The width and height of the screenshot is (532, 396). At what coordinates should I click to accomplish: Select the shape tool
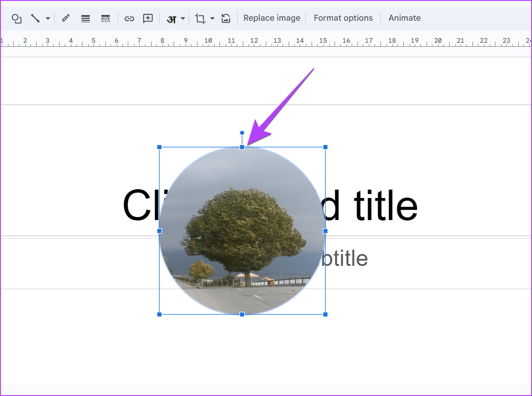pos(16,18)
